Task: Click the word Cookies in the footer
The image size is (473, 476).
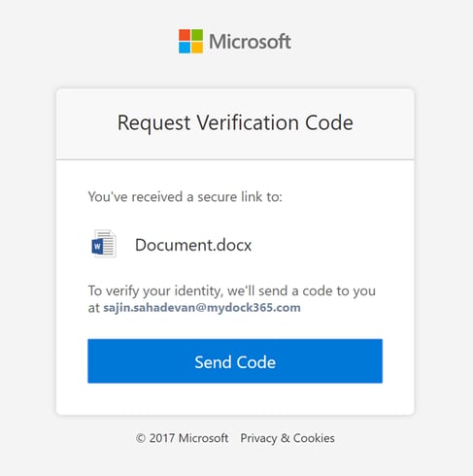Action: (x=314, y=438)
